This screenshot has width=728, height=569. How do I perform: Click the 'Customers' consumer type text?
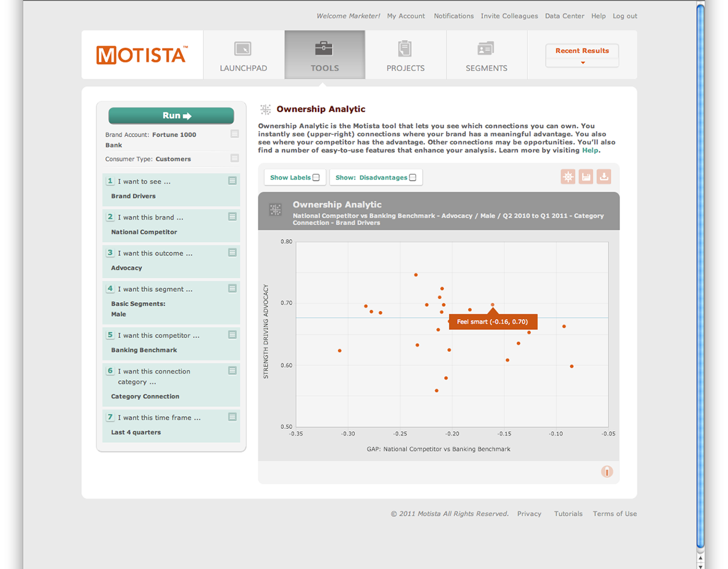(173, 159)
